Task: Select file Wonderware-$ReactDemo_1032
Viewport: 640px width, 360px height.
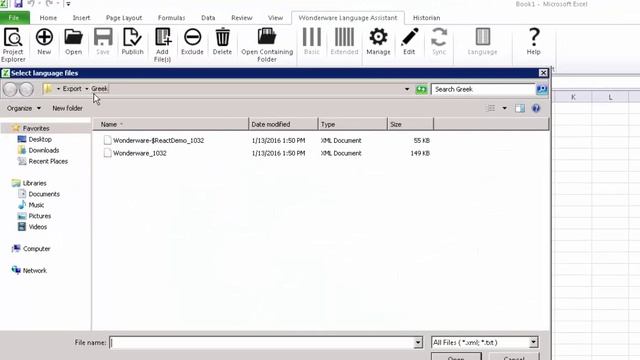Action: coord(158,140)
